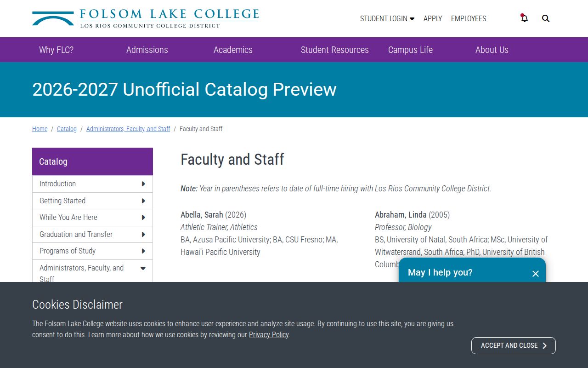Go to the Apply link
The width and height of the screenshot is (588, 368).
point(433,18)
